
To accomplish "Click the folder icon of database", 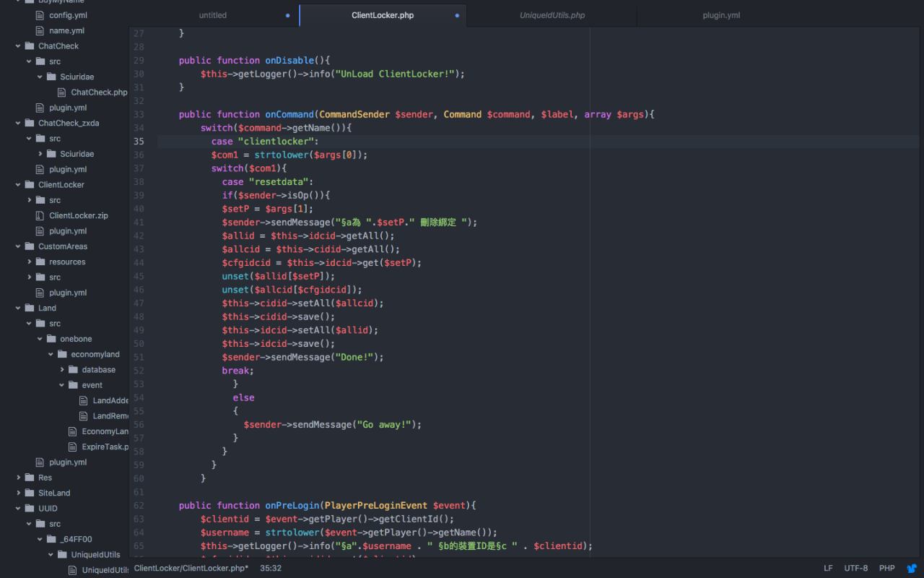I will 73,369.
